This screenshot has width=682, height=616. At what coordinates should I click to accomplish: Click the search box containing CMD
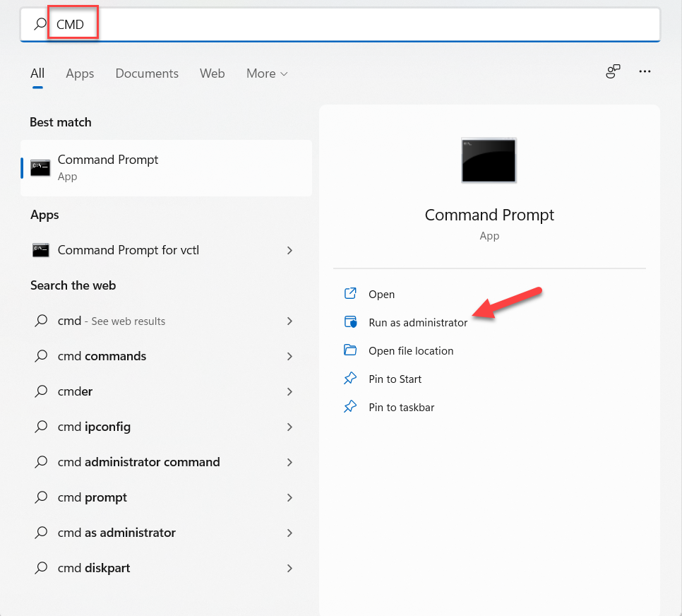click(353, 25)
